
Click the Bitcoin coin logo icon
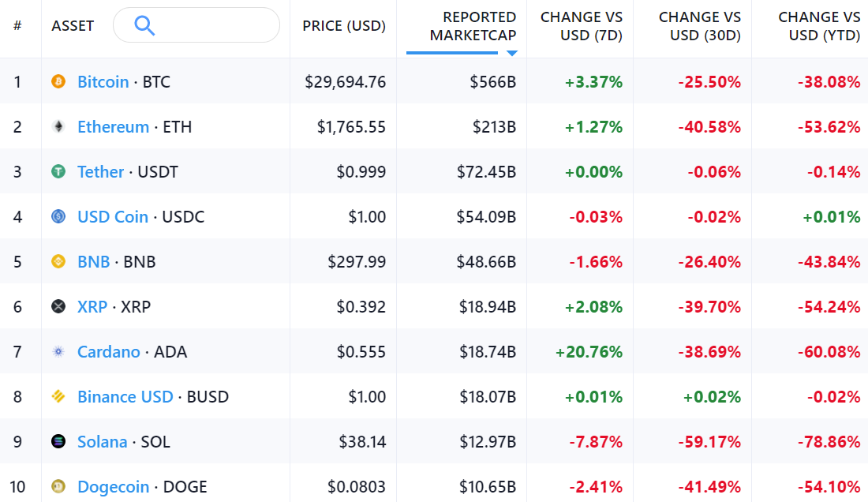(58, 81)
